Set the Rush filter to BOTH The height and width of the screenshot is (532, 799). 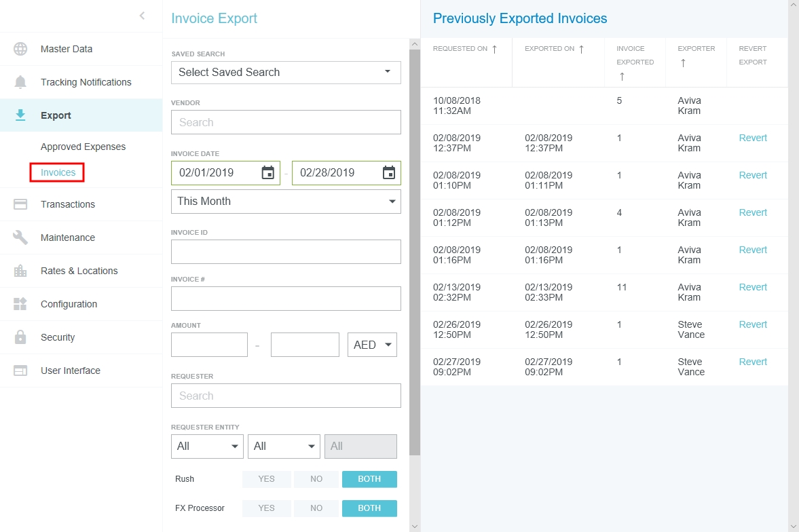coord(369,479)
